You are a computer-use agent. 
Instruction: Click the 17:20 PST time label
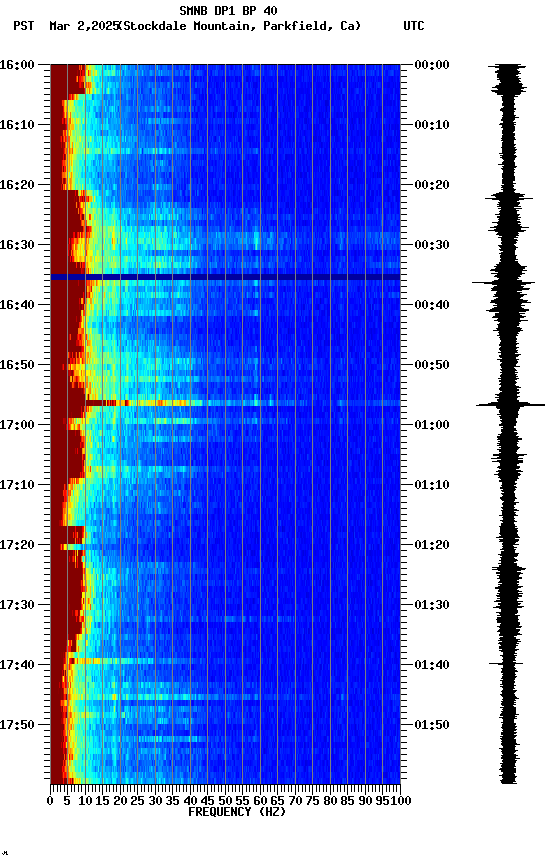click(17, 545)
